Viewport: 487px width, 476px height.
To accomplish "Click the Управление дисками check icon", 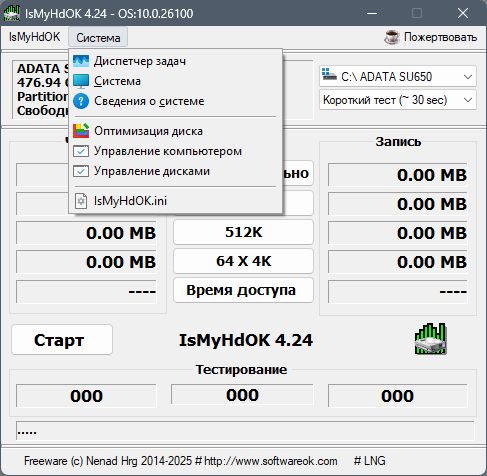I will [x=81, y=171].
